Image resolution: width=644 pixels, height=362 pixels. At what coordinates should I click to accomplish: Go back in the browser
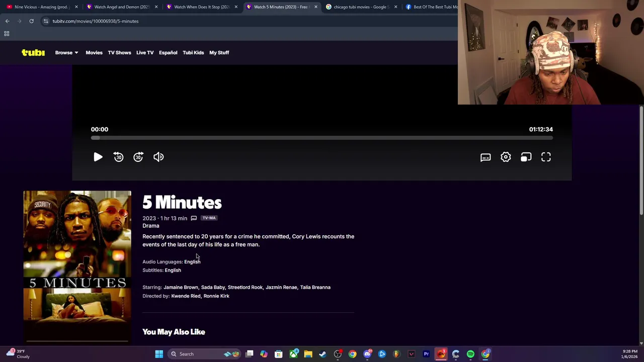(x=7, y=21)
